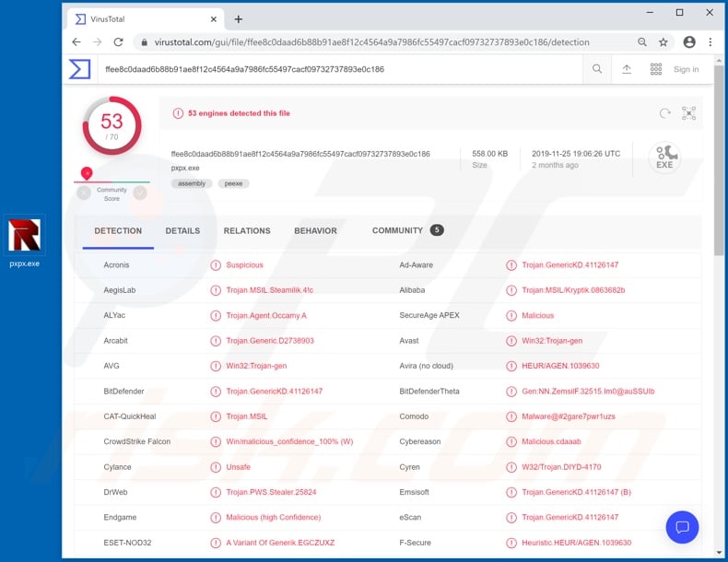Click the 53/70 detection score circle
This screenshot has height=562, width=728.
[x=112, y=125]
